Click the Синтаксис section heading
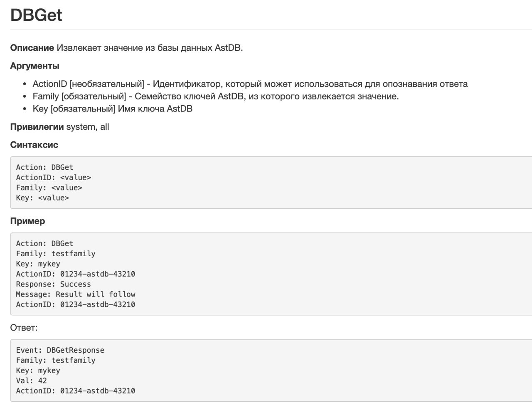The height and width of the screenshot is (408, 532). point(34,145)
